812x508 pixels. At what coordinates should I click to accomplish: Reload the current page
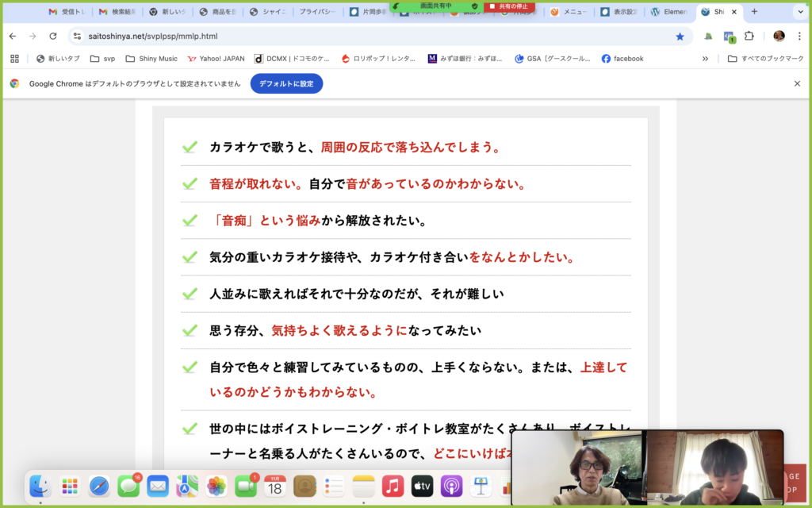(x=53, y=37)
